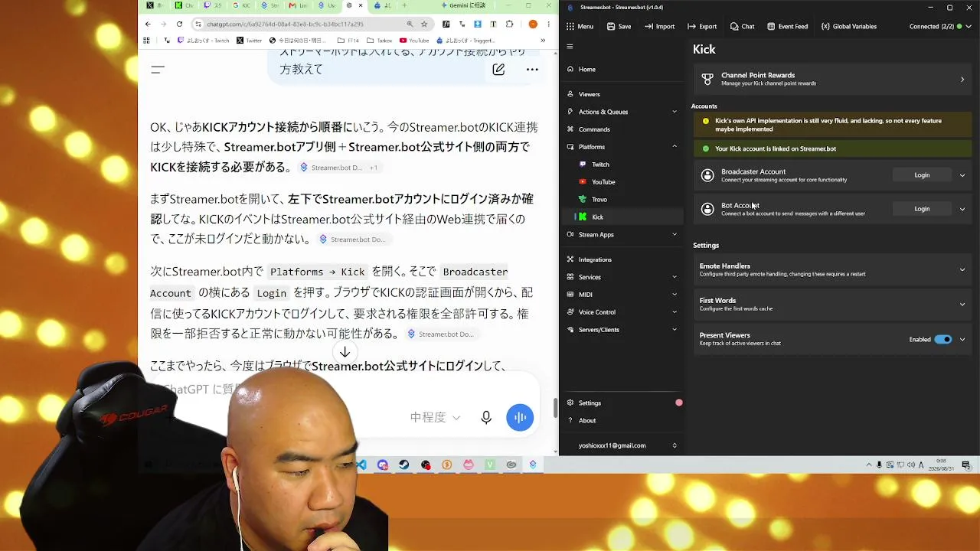
Task: Collapse the Streamer.bot sidebar via hamburger icon
Action: [x=570, y=47]
